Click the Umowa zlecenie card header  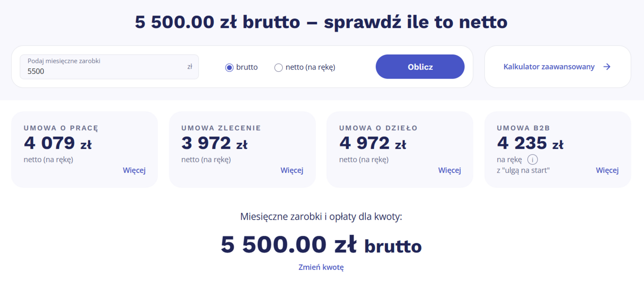pos(221,128)
